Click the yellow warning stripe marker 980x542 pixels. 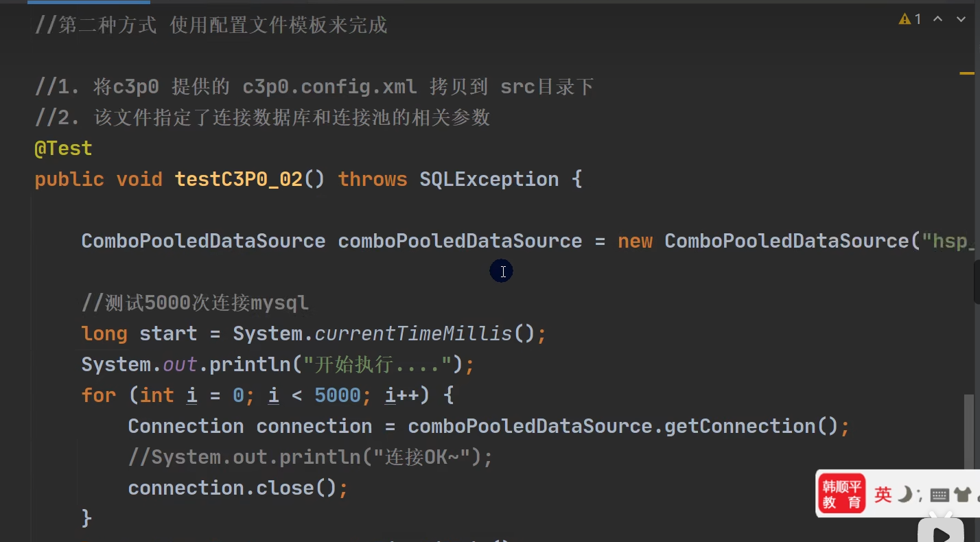tap(967, 72)
